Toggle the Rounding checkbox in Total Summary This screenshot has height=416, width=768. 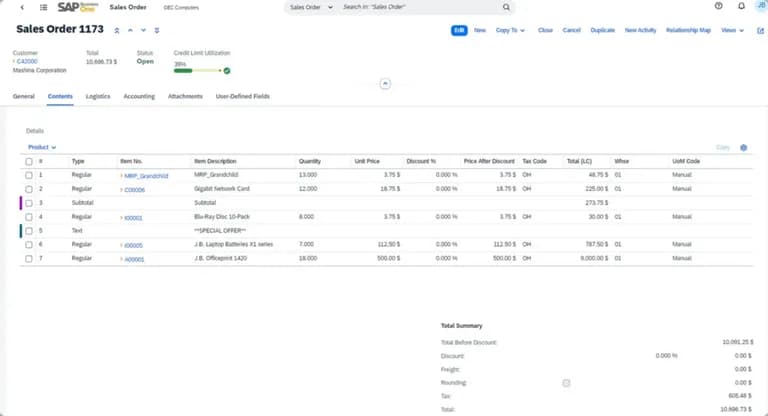coord(566,383)
